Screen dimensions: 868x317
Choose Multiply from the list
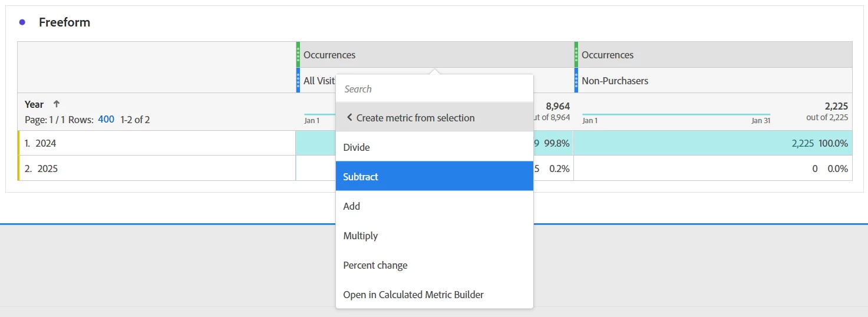pyautogui.click(x=361, y=236)
